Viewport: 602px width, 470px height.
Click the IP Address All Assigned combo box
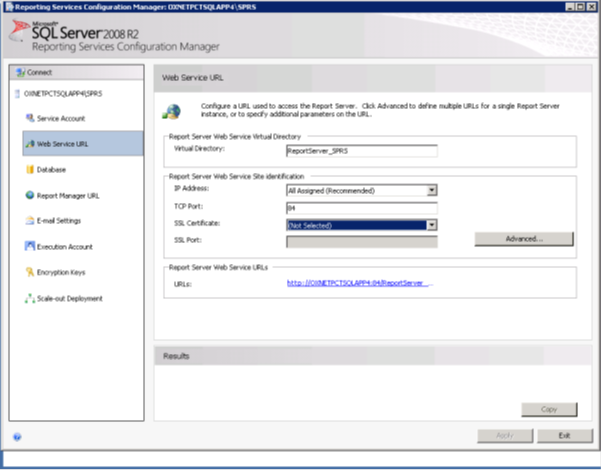click(362, 190)
